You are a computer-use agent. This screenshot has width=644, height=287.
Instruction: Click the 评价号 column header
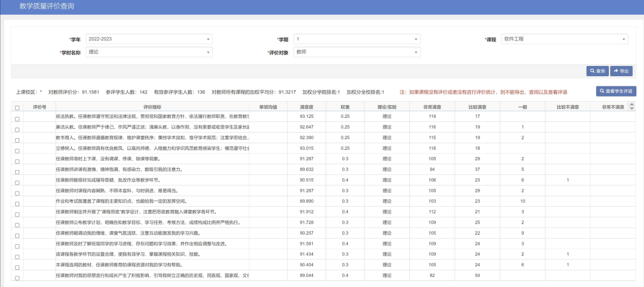(40, 107)
